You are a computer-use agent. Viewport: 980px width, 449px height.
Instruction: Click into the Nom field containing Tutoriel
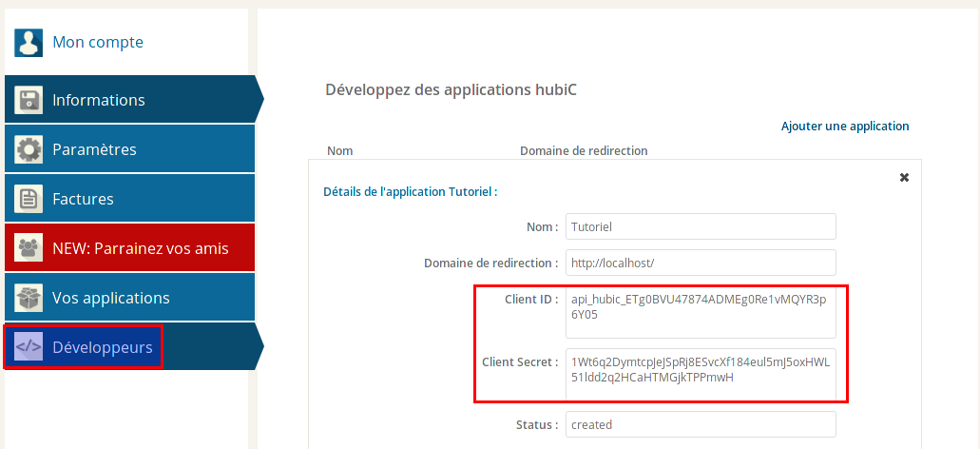[701, 226]
